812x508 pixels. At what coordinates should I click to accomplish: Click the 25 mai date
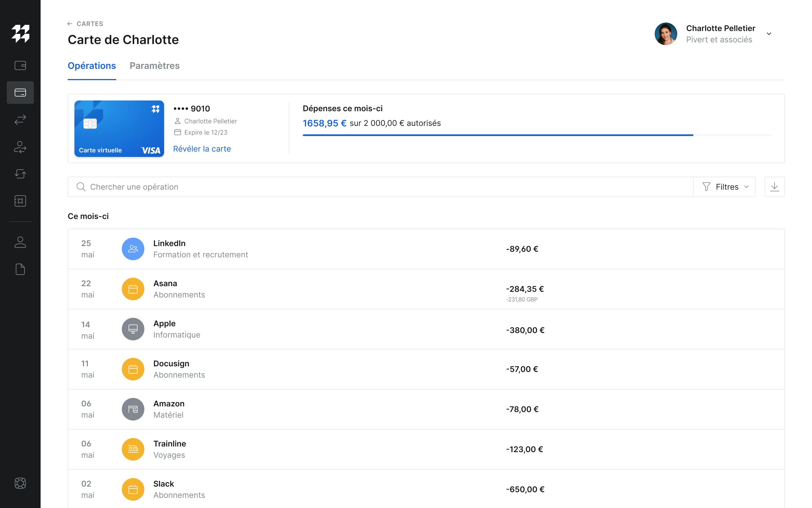tap(88, 249)
